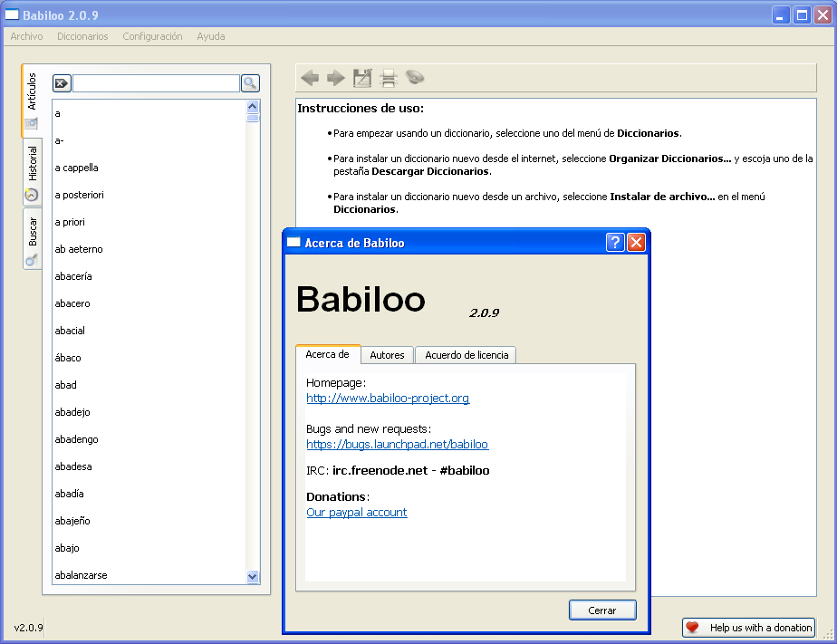The width and height of the screenshot is (837, 644).
Task: Click the heart donation icon
Action: click(692, 628)
